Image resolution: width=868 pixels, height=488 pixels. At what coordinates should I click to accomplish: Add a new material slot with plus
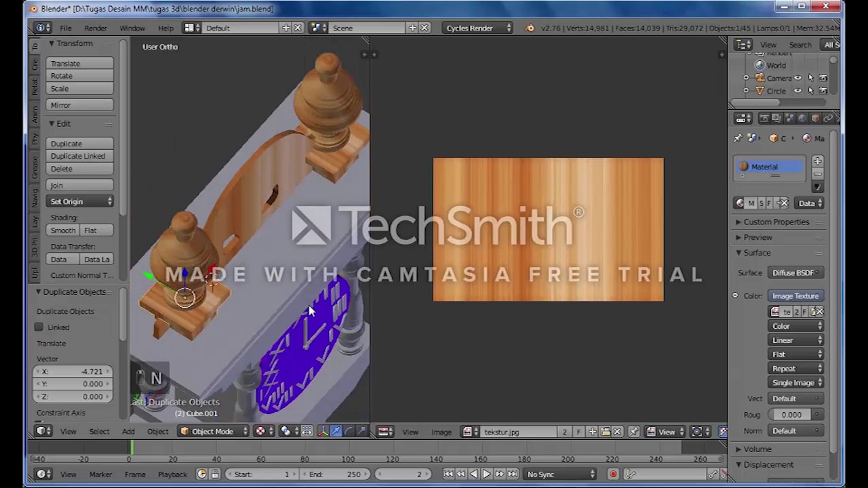pos(817,161)
